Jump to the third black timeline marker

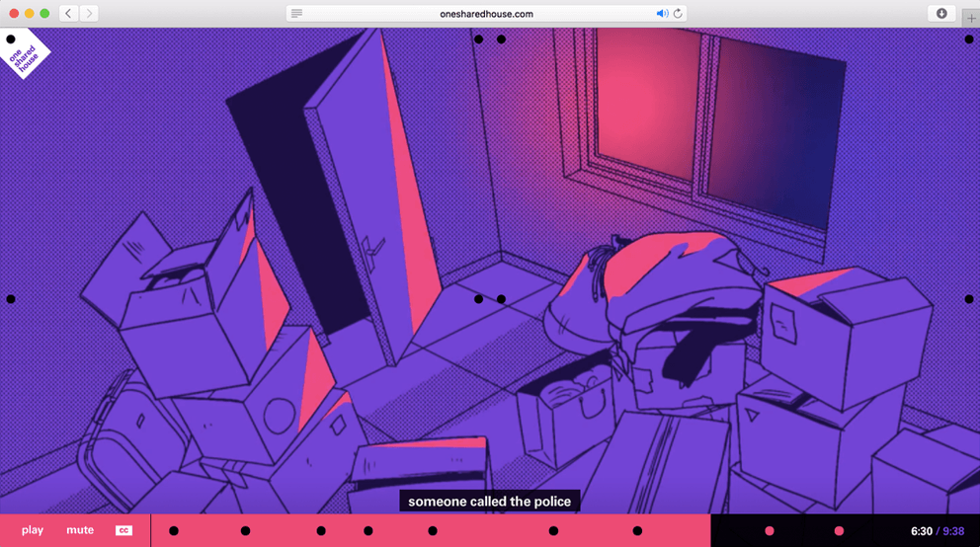(321, 531)
